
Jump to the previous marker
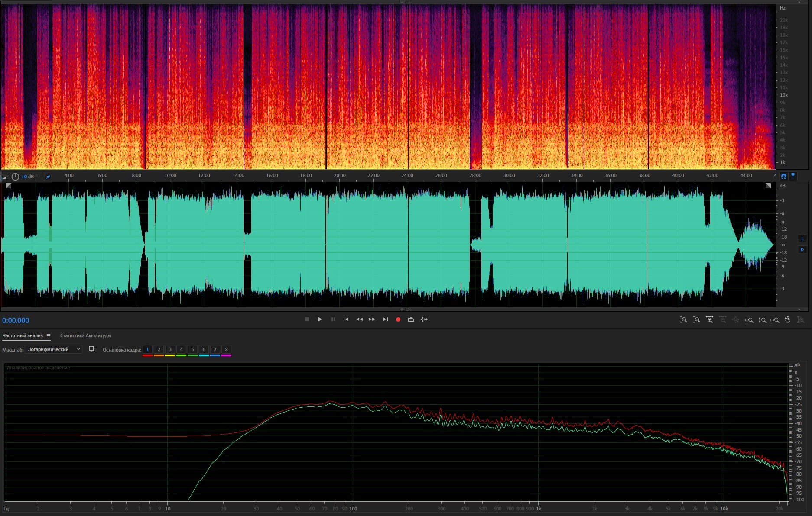(346, 319)
